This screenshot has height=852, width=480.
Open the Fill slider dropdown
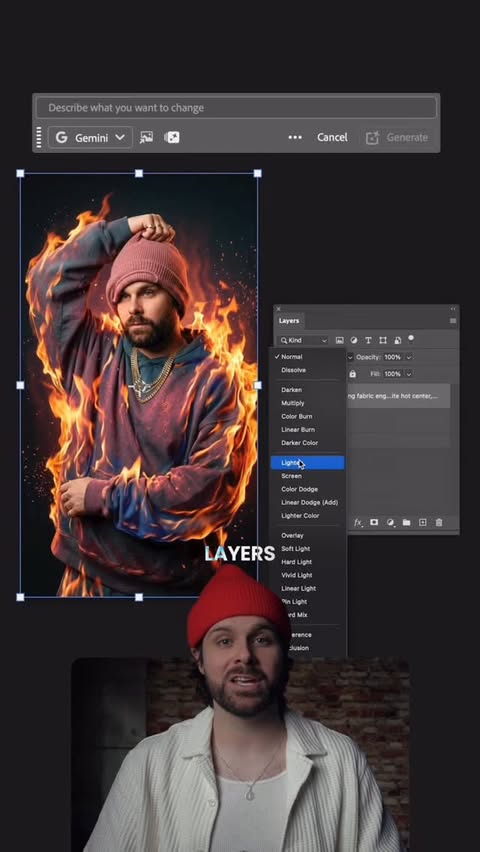pos(409,374)
